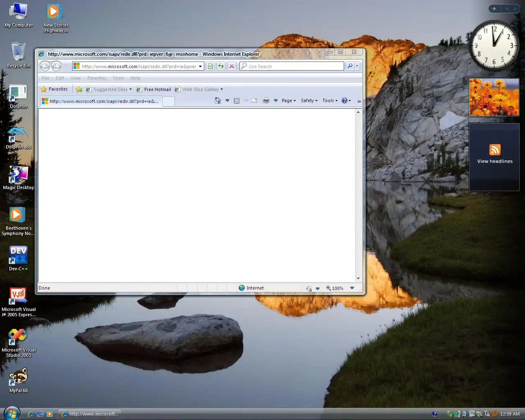Click the 100% zoom level button
Screen dimensions: 525x420
tap(335, 288)
